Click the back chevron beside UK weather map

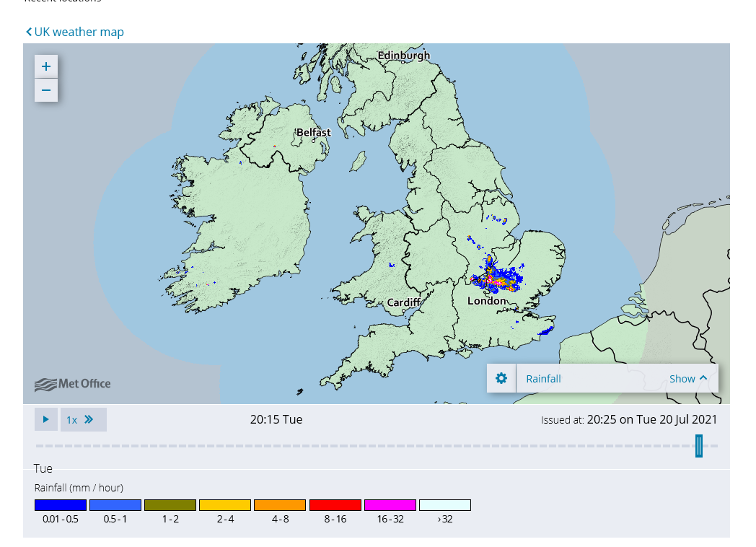(28, 32)
